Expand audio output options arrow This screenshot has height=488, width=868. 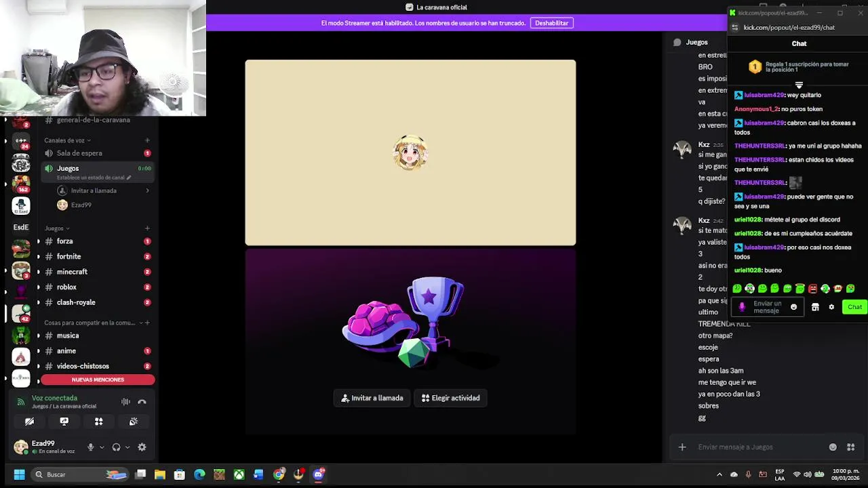pos(127,447)
